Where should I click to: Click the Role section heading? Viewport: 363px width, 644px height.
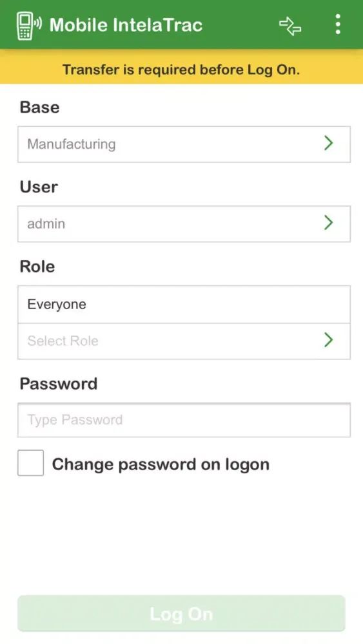pyautogui.click(x=37, y=267)
